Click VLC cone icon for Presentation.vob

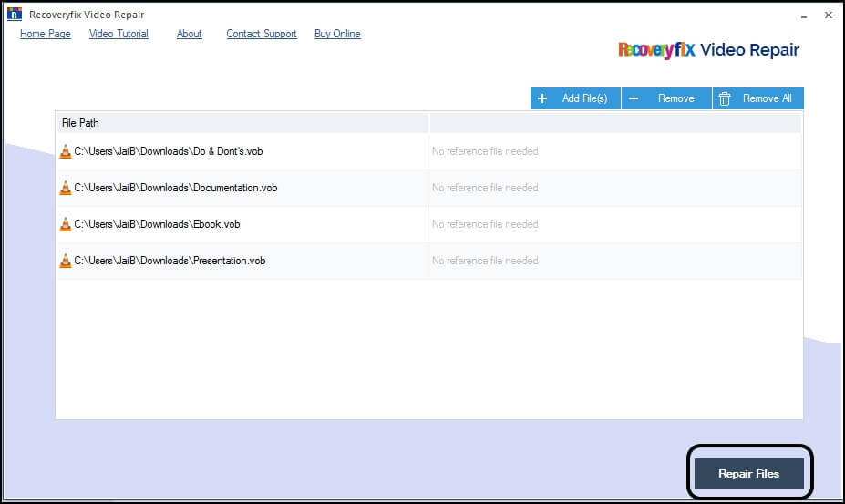point(66,261)
